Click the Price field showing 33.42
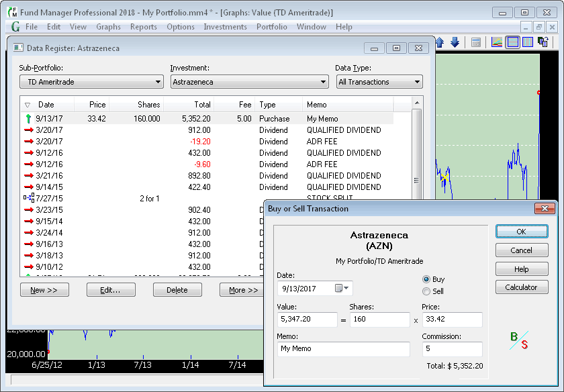Viewport: 564px width, 392px height. pos(452,320)
